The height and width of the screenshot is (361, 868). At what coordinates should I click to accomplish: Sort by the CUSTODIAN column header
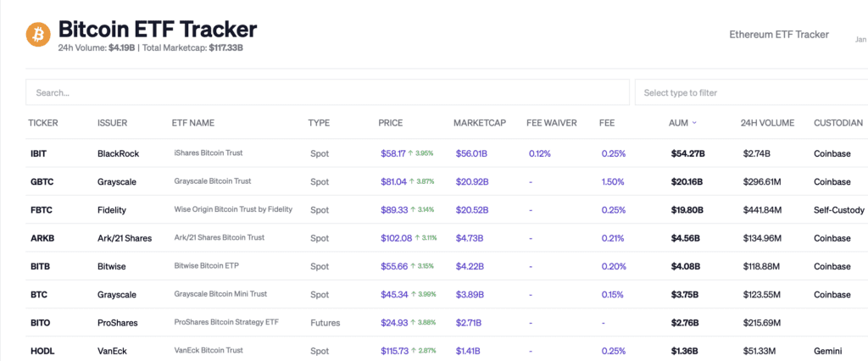(838, 123)
